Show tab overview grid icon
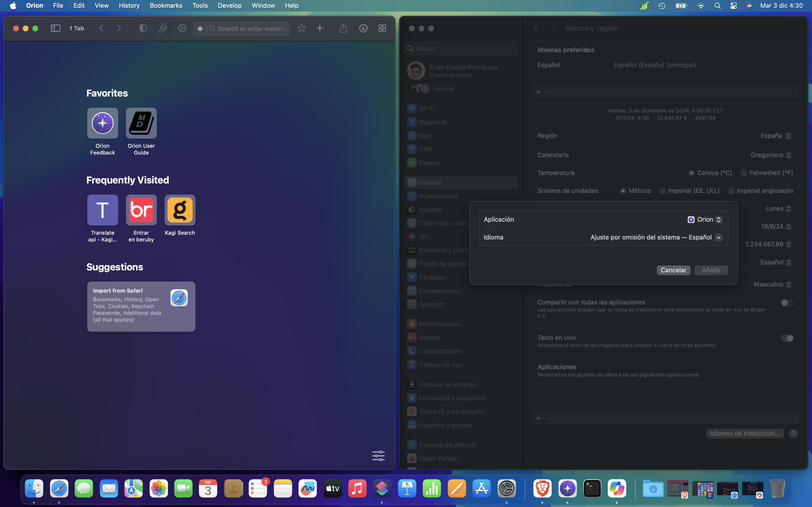 click(382, 28)
